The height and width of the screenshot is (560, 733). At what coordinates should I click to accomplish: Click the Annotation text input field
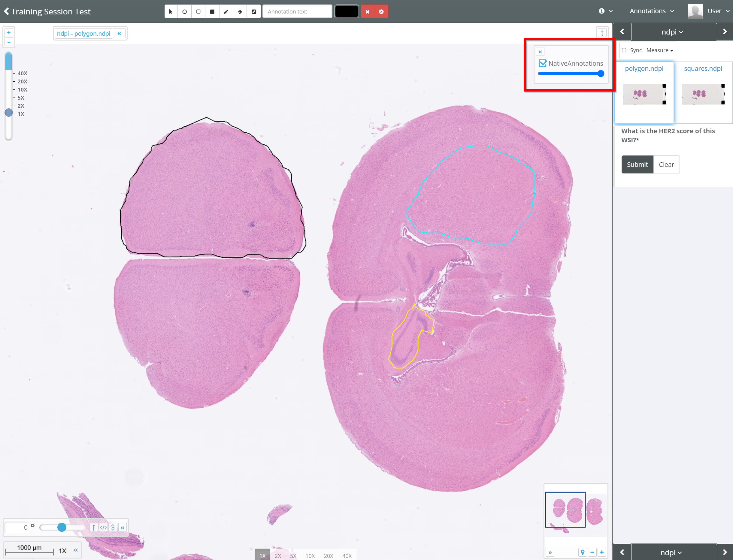297,12
